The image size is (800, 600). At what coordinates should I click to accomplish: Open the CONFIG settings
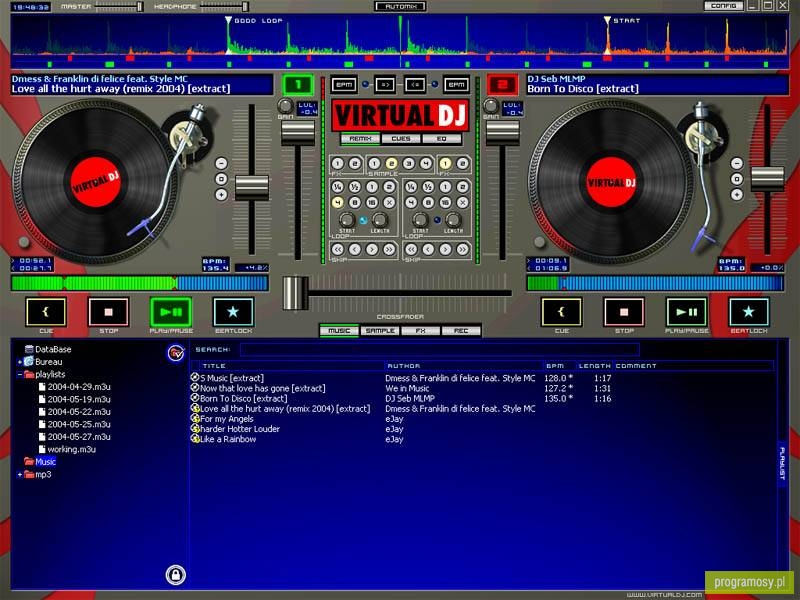click(723, 6)
